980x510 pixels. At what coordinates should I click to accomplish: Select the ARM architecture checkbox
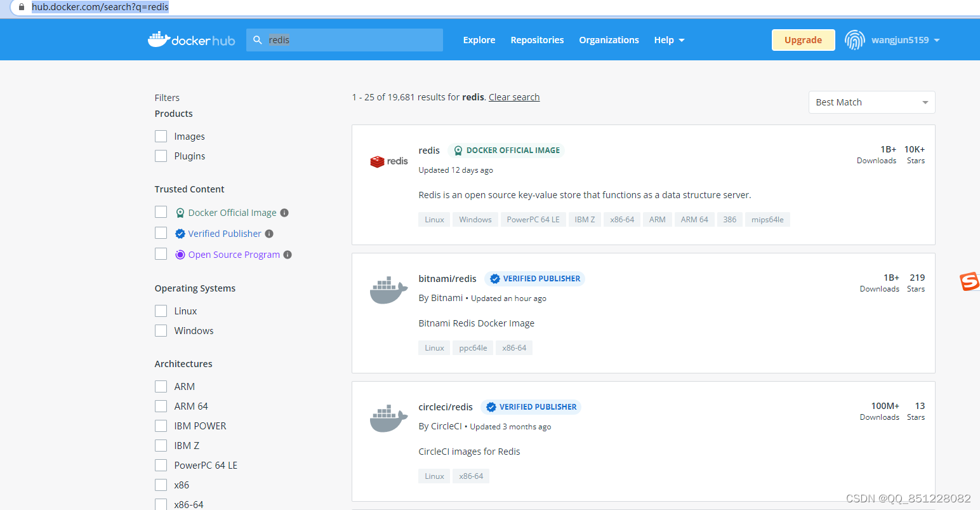161,387
